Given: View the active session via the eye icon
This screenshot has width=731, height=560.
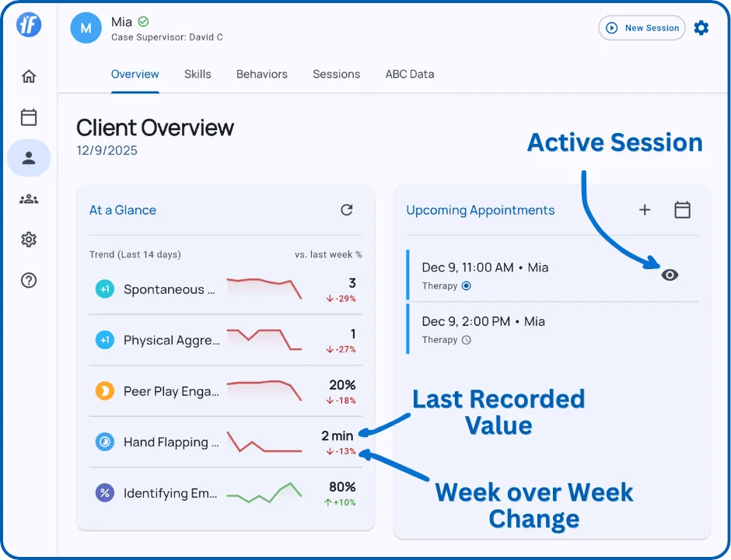Looking at the screenshot, I should 670,275.
